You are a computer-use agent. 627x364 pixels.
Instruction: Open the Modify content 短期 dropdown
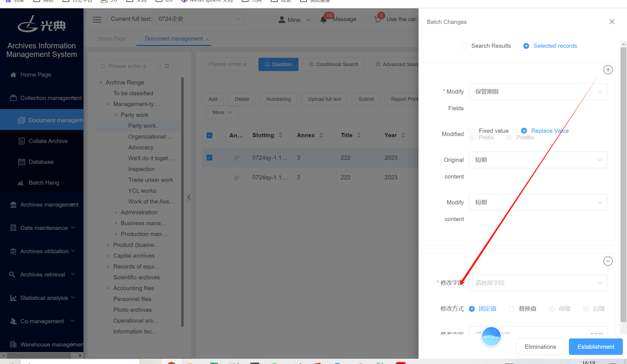[x=538, y=202]
